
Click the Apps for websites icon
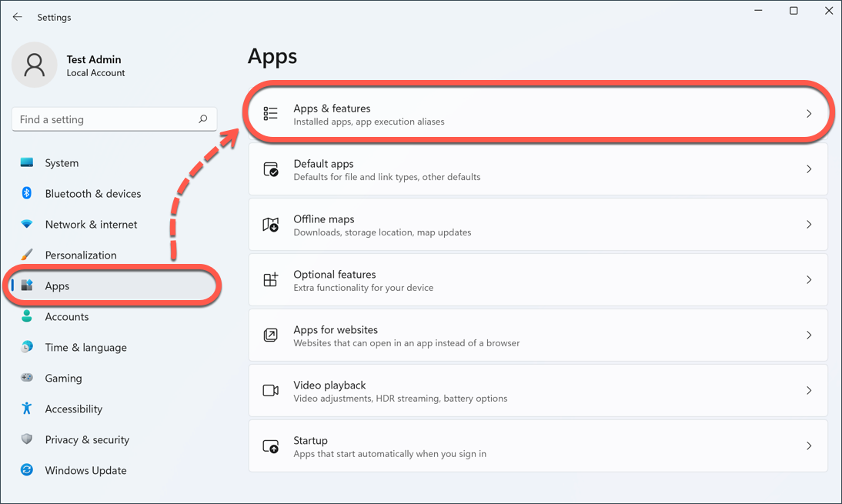pos(271,335)
